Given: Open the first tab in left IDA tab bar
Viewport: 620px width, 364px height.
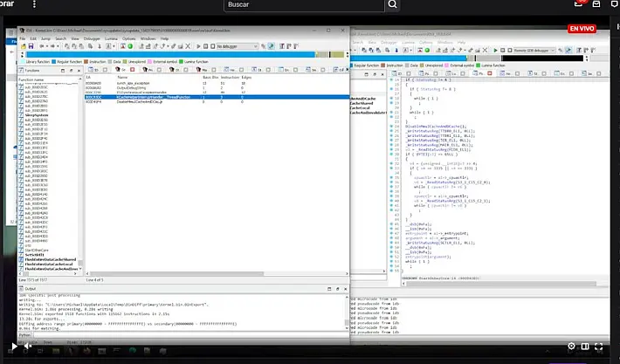Looking at the screenshot, I should click(98, 70).
